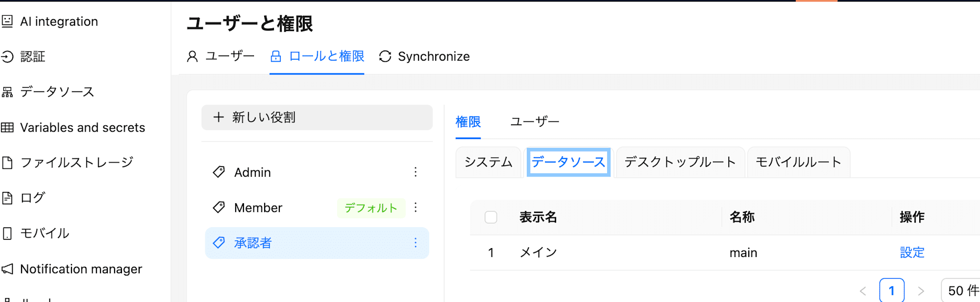980x302 pixels.
Task: Open 設定 for the main data source
Action: (912, 253)
